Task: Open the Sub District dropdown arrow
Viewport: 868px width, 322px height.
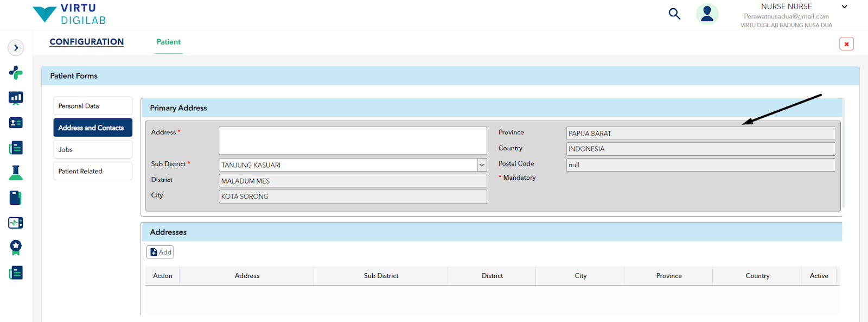Action: coord(482,165)
